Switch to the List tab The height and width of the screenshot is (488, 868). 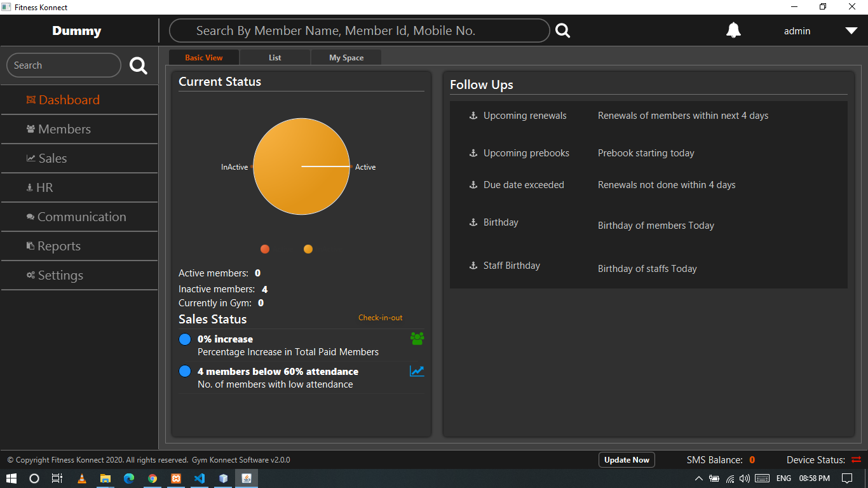click(x=275, y=57)
